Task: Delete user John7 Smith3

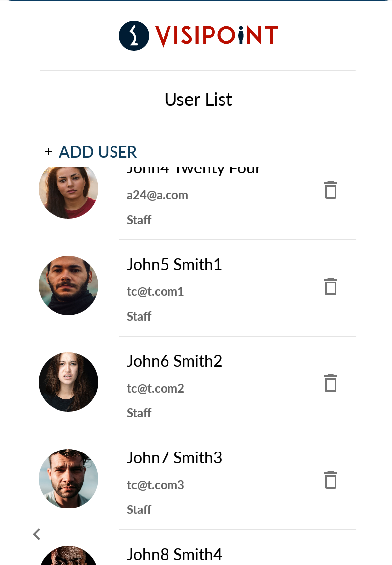Action: [330, 480]
